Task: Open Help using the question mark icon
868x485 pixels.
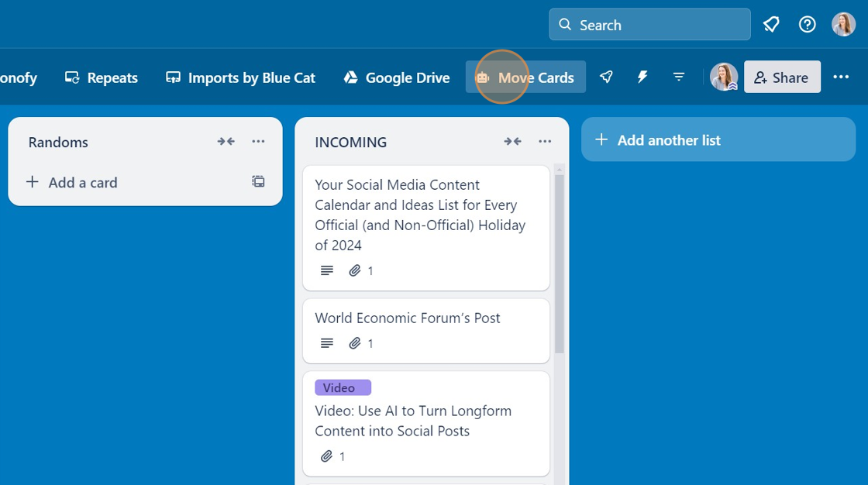Action: click(807, 24)
